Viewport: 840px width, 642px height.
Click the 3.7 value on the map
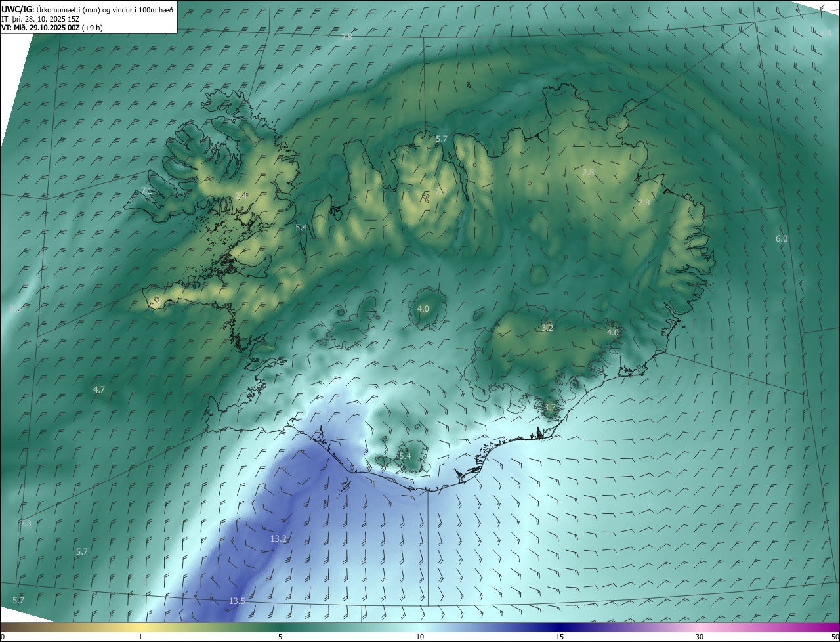[x=550, y=408]
